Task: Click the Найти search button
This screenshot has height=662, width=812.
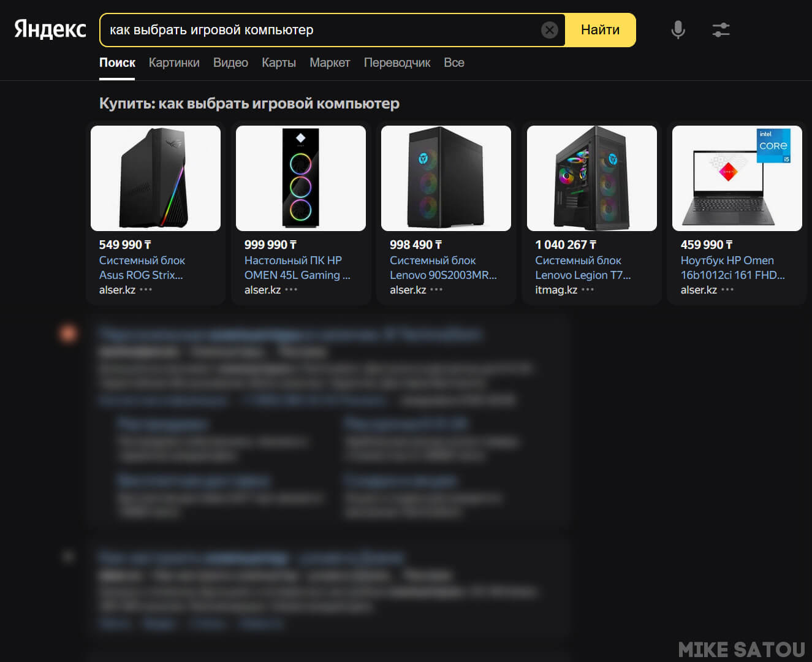Action: (600, 29)
